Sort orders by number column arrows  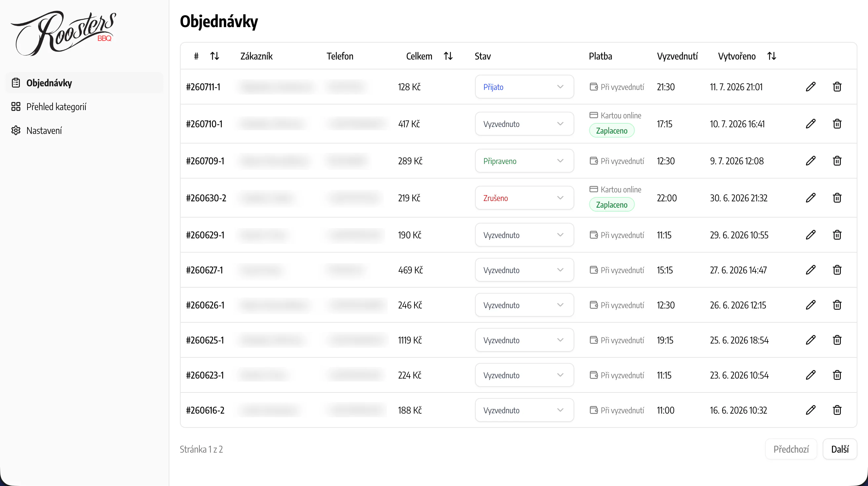pos(215,56)
